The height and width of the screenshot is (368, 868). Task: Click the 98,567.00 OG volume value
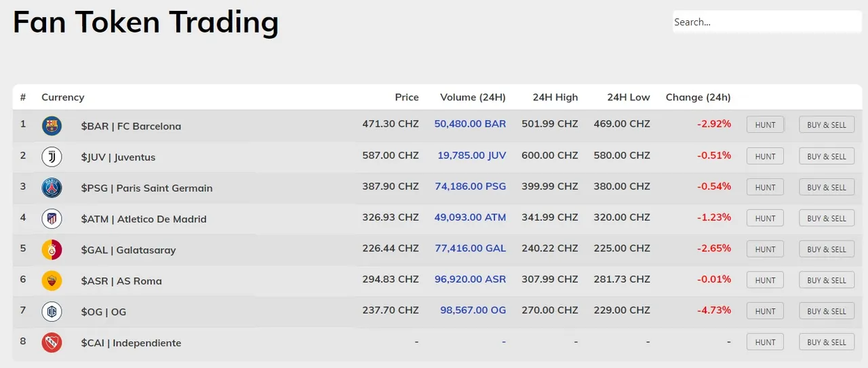point(473,310)
